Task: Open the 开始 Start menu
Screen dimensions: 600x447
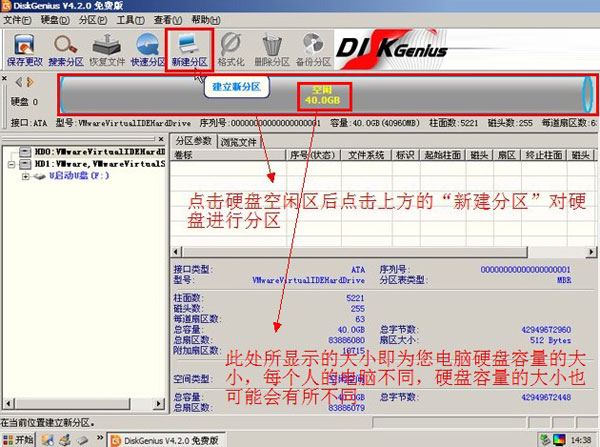Action: coord(18,440)
